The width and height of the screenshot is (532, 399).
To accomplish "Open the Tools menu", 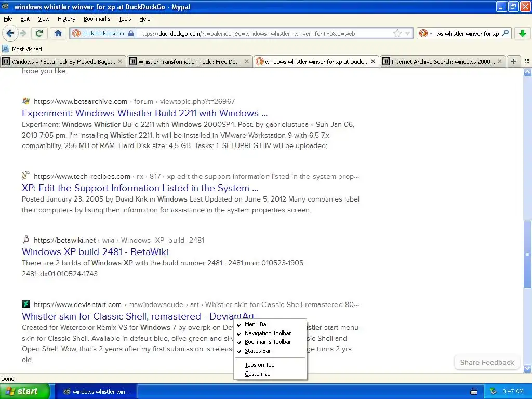I will point(125,19).
